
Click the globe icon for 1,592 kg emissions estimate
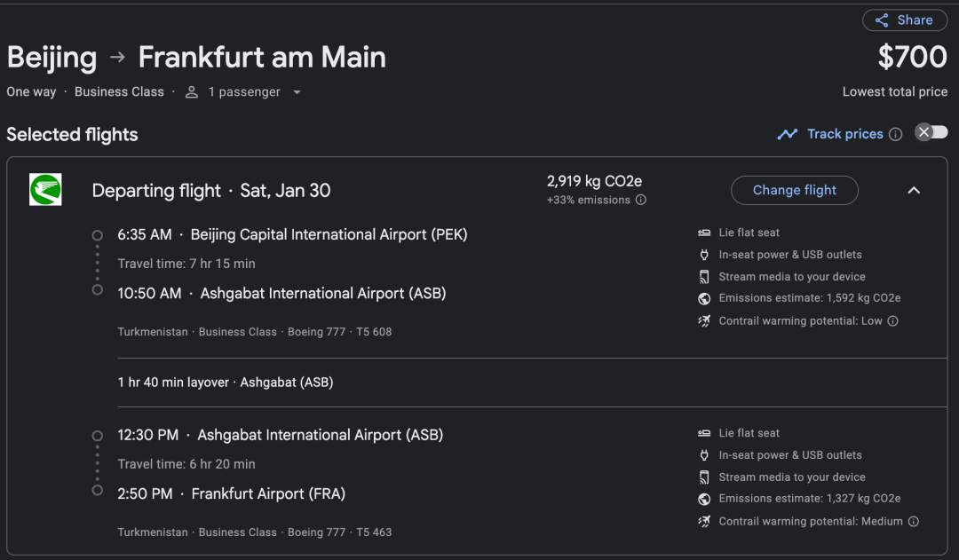click(x=704, y=298)
